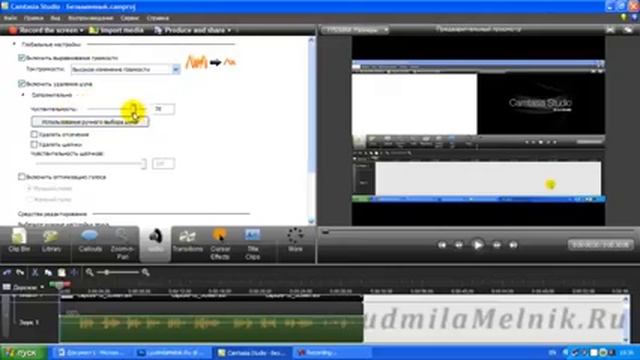Click the audio settings scrollbar down arrow

311,221
